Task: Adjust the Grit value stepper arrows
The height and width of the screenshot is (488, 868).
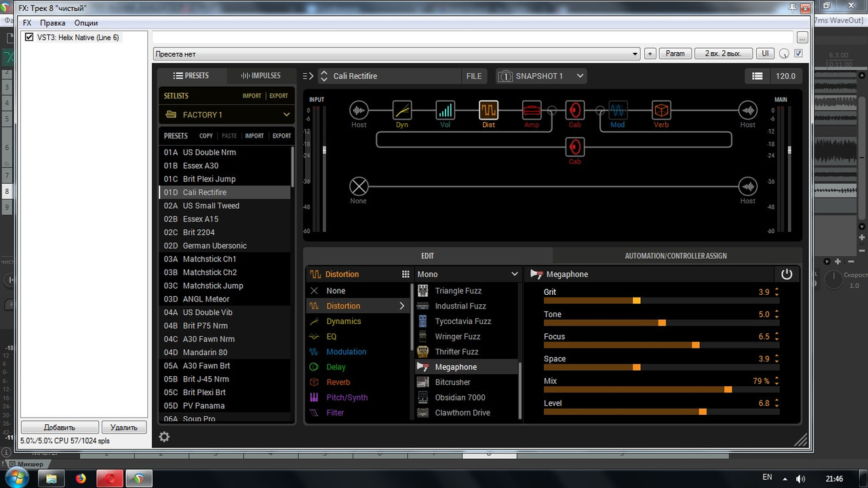Action: click(x=776, y=292)
